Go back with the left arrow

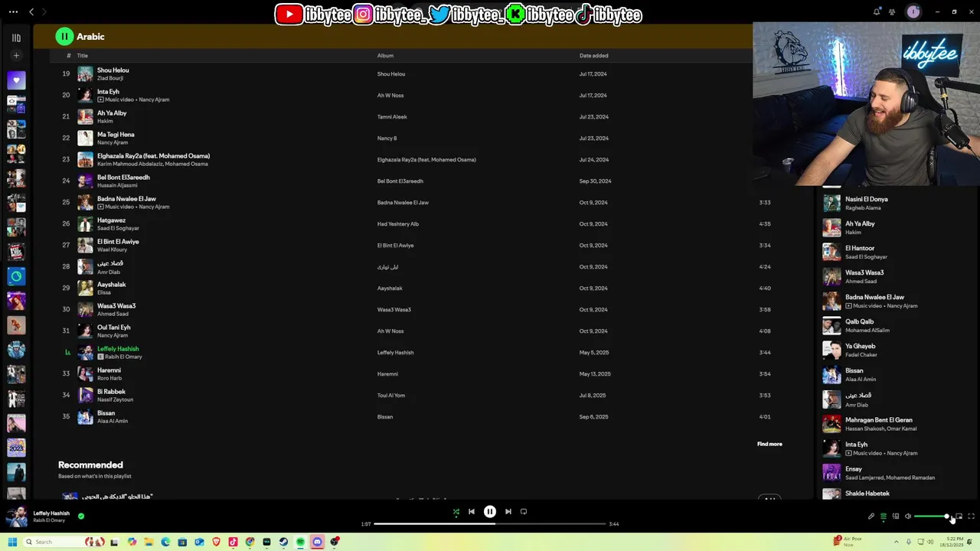pyautogui.click(x=31, y=11)
